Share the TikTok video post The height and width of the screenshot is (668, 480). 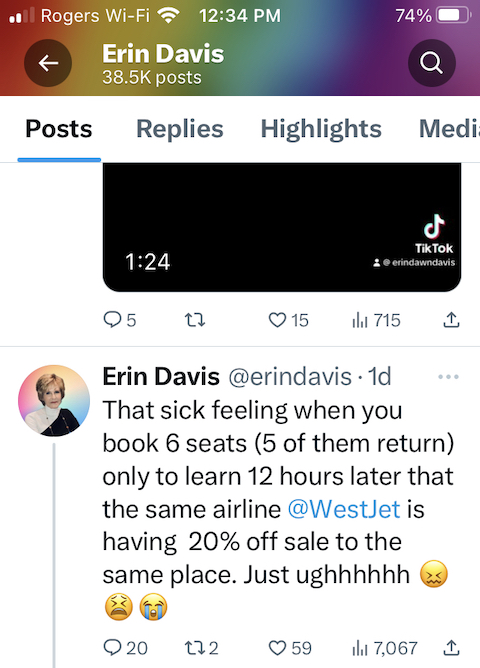coord(451,320)
